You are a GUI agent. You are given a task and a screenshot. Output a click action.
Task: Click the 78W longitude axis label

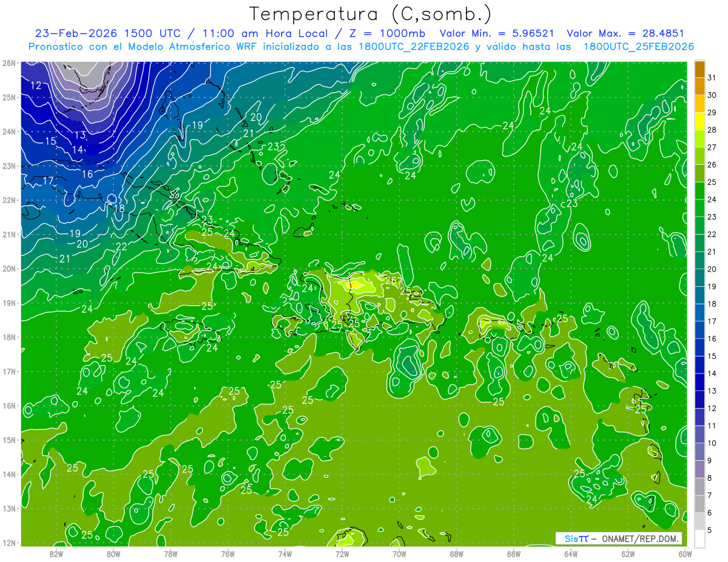pos(170,554)
